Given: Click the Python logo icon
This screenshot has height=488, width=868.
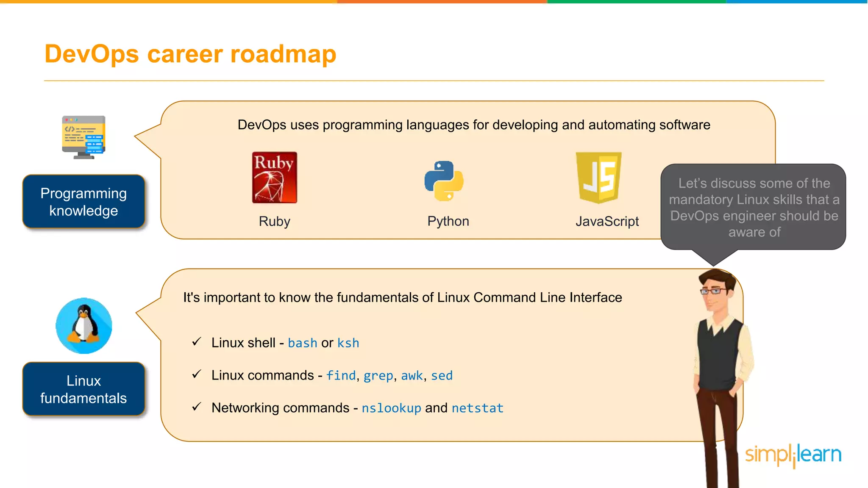Looking at the screenshot, I should point(444,181).
